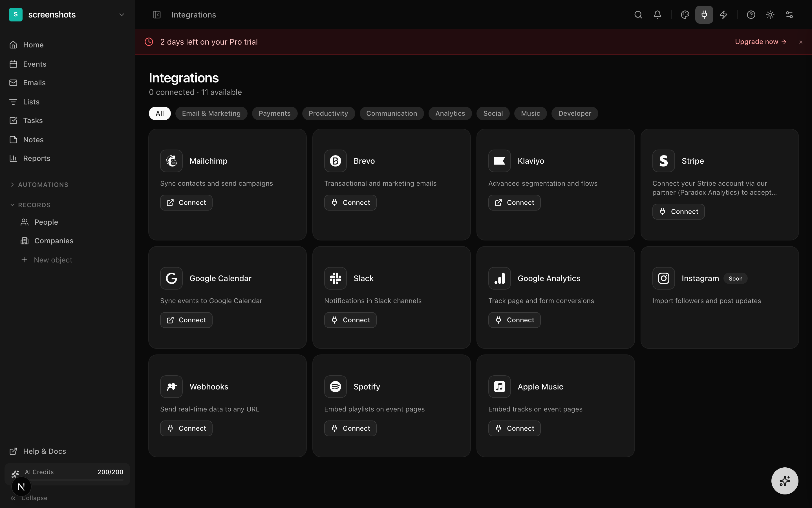Connect Klaviyo integration

pos(514,203)
